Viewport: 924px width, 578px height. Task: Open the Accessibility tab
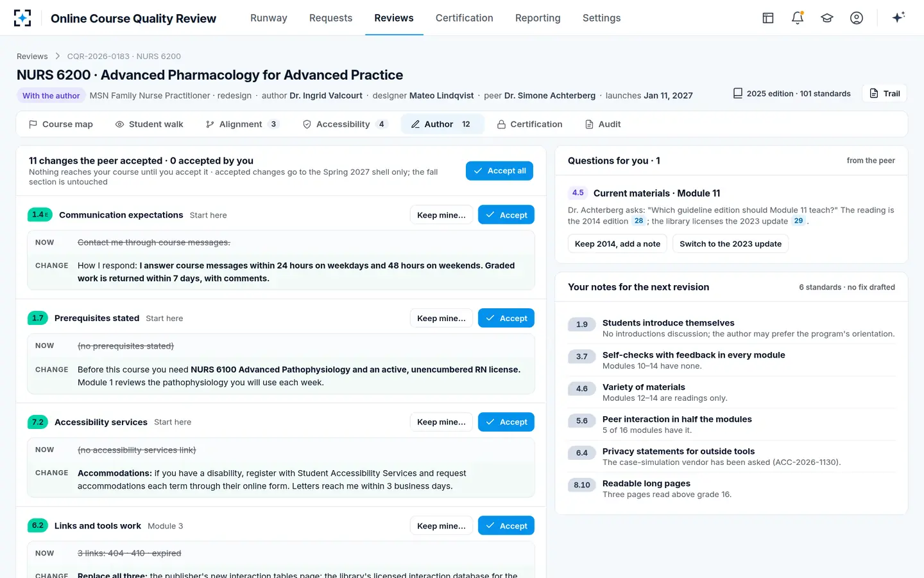point(345,124)
